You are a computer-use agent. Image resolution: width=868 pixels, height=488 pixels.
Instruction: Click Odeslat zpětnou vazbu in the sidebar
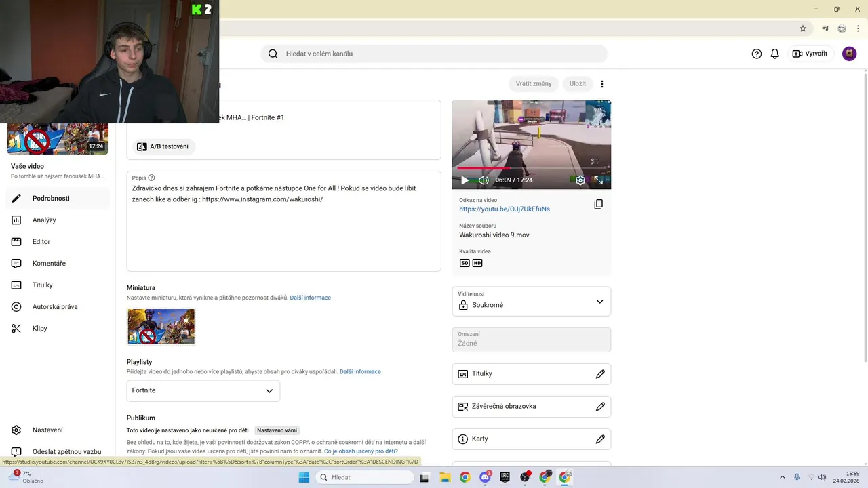point(58,451)
